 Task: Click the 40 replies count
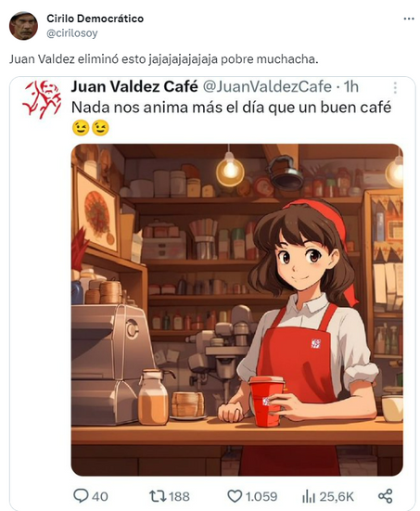(100, 496)
